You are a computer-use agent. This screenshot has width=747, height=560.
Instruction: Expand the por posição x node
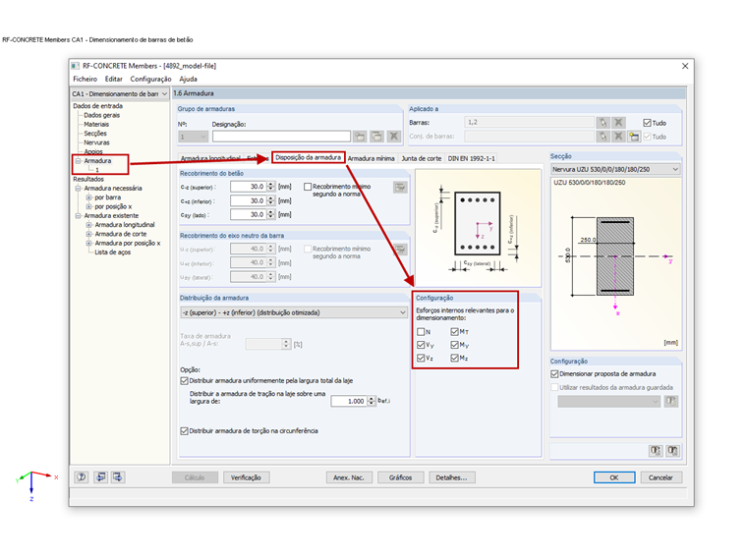[88, 206]
